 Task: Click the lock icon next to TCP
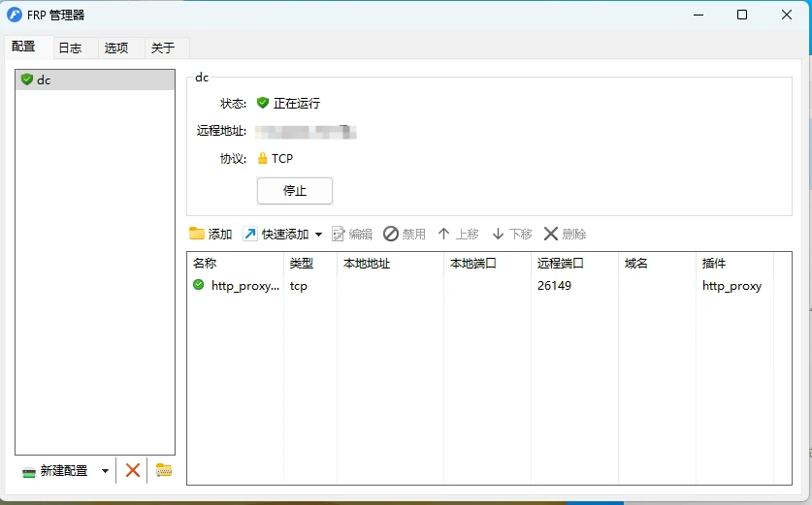point(263,158)
